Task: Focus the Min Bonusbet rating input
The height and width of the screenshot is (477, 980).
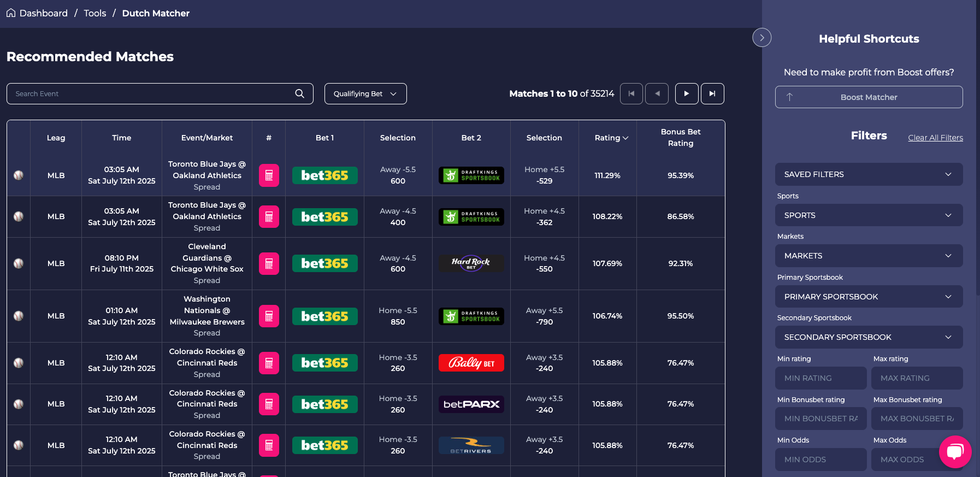Action: pos(820,419)
